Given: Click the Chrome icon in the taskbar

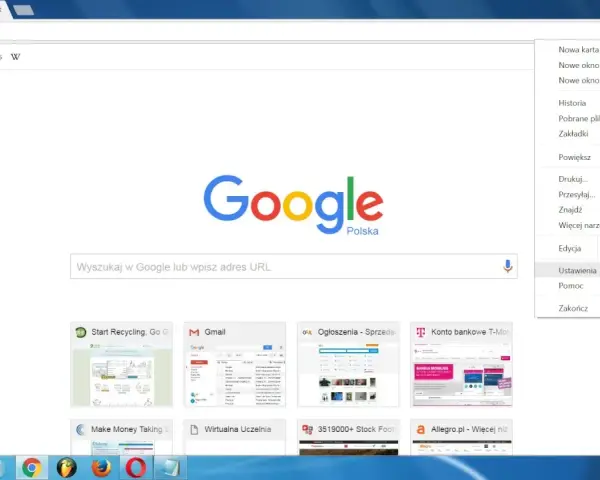Looking at the screenshot, I should point(32,468).
